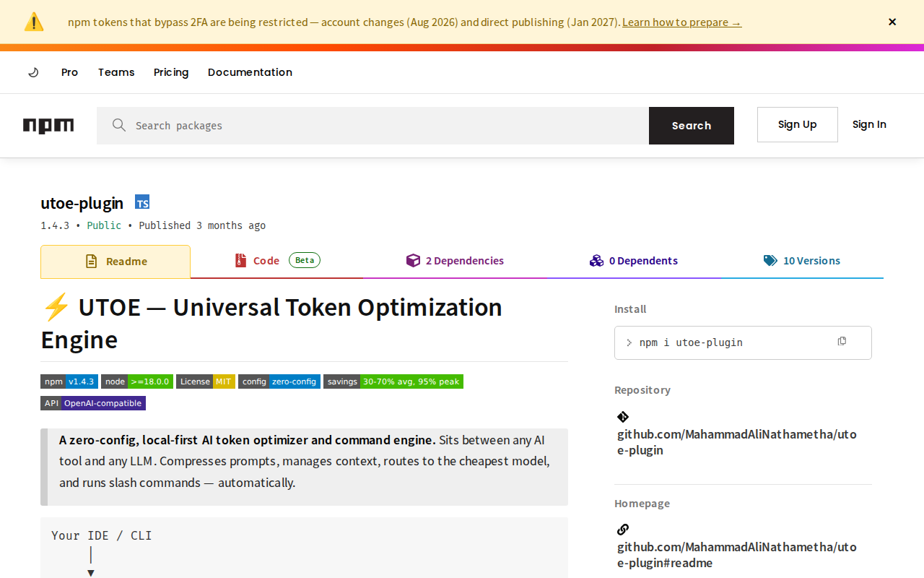Open the Homepage utoe-plugin#readme link
The height and width of the screenshot is (578, 924).
point(737,555)
